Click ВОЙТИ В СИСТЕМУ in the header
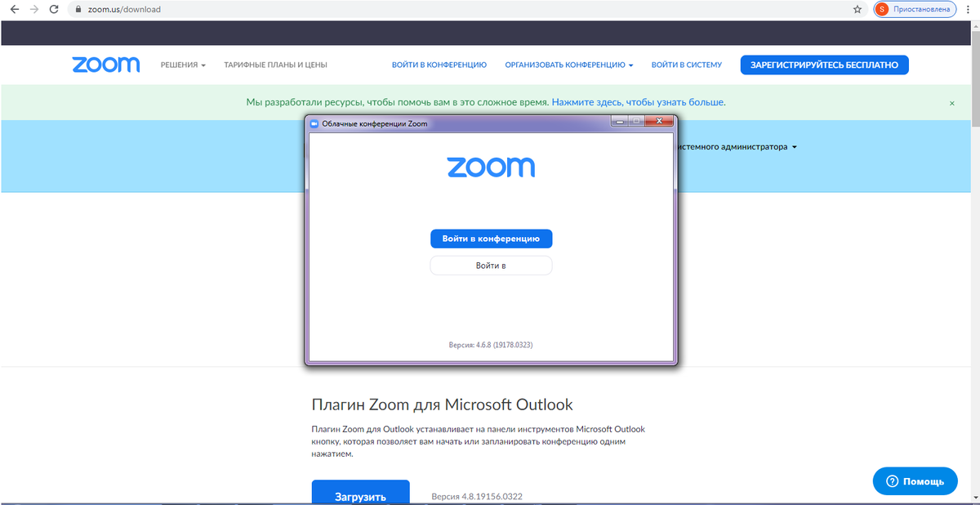980x505 pixels. coord(687,65)
